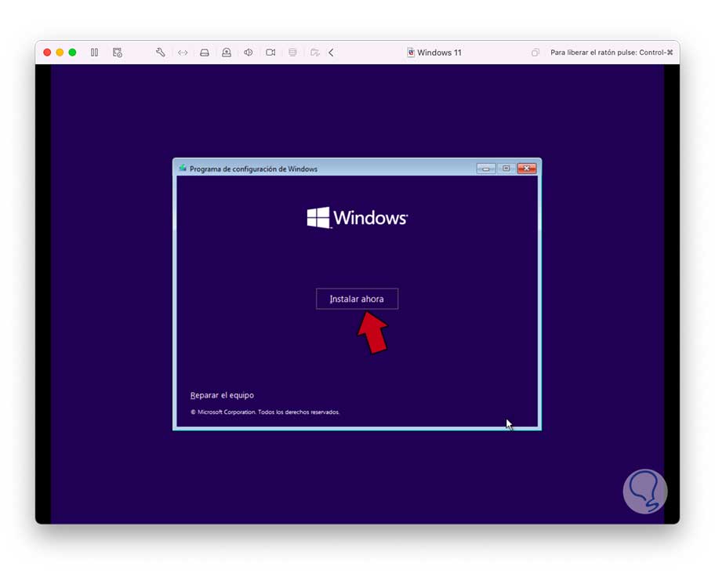Click the 'Programa de configuración de Windows' title
Screen dimensions: 715x588
253,169
